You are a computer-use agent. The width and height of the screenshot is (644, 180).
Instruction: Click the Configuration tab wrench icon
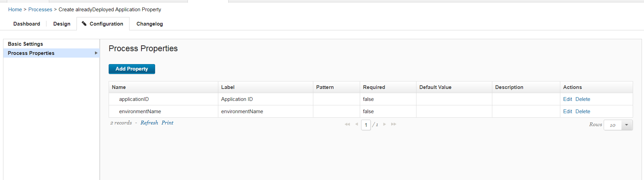pyautogui.click(x=84, y=24)
